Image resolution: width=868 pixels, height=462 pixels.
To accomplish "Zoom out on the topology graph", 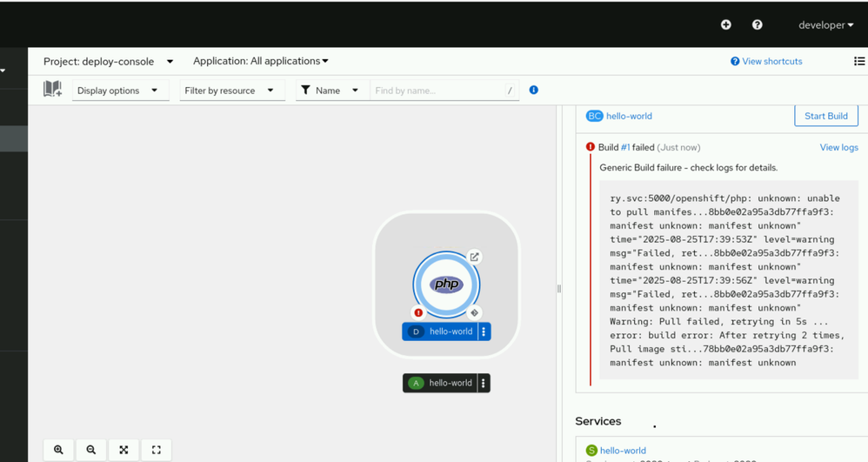I will click(91, 450).
